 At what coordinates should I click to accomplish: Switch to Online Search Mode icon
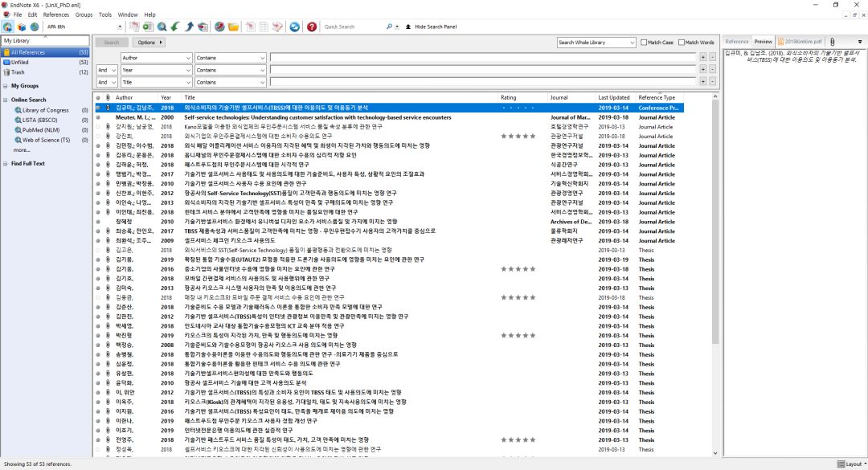pos(35,27)
